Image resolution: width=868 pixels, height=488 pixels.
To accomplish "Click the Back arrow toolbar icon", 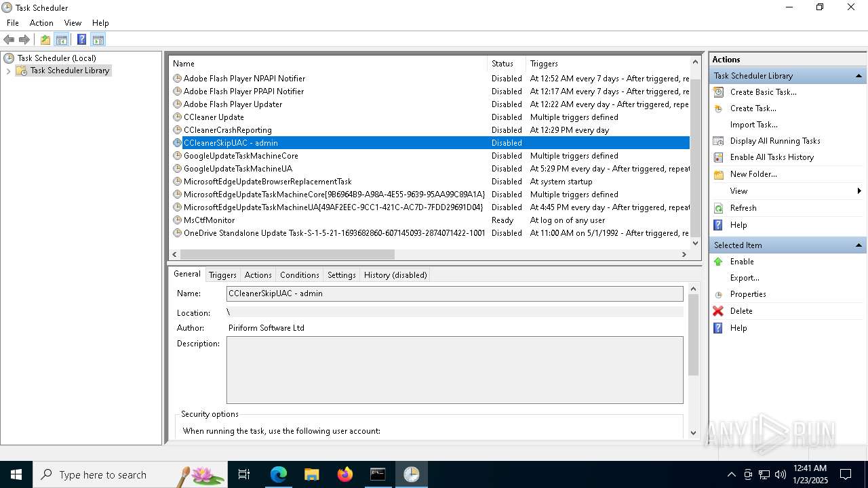I will (9, 39).
